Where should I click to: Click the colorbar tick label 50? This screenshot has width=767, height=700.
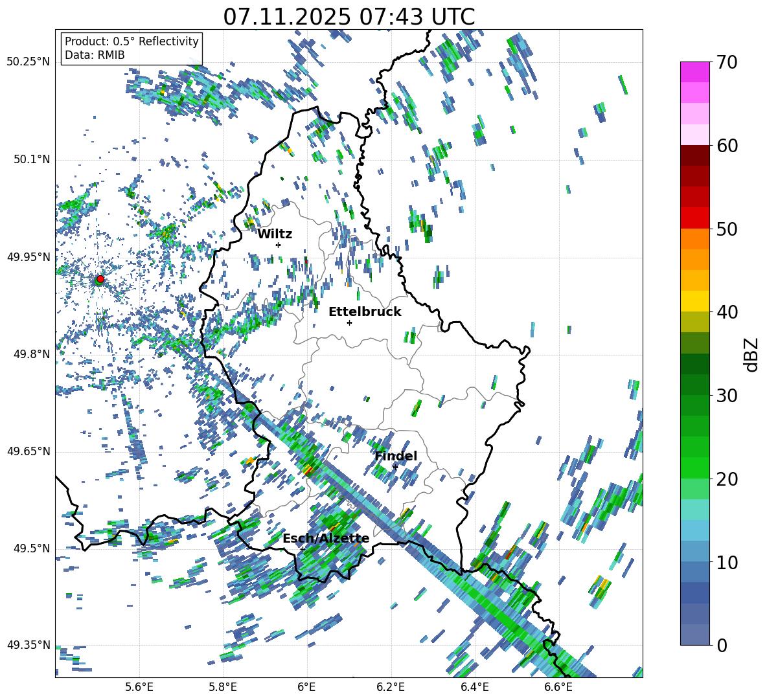coord(726,229)
